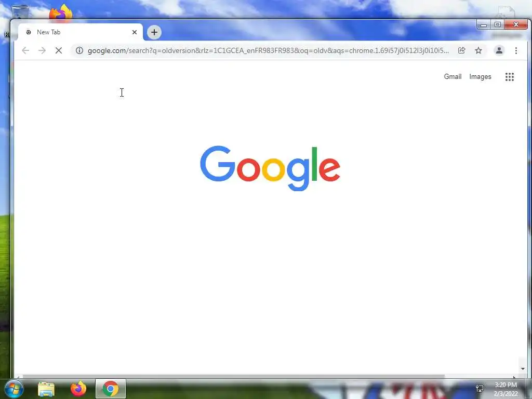Select Chrome taskbar button
The height and width of the screenshot is (399, 532).
pyautogui.click(x=111, y=389)
